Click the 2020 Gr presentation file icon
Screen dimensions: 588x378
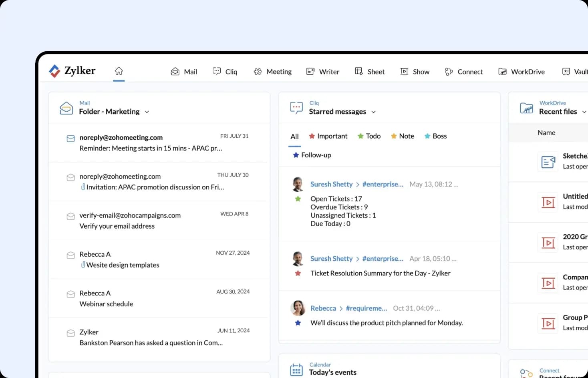click(x=548, y=243)
